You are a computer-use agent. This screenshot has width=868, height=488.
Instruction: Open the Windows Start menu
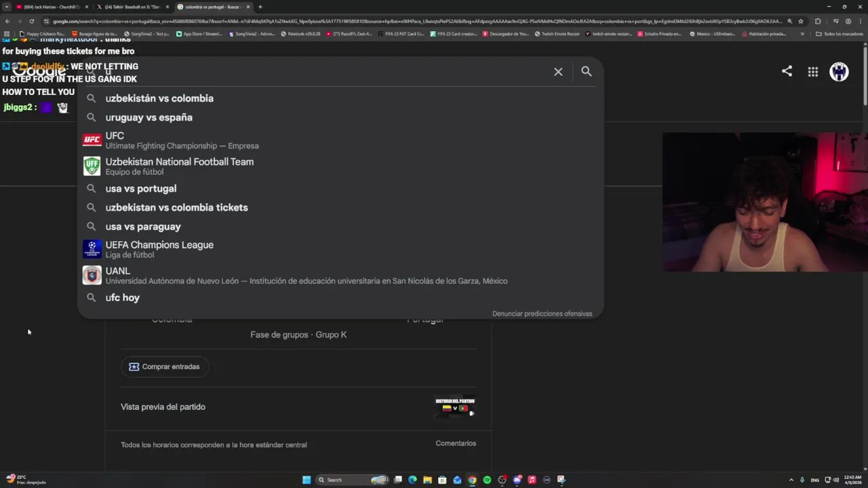tap(307, 480)
